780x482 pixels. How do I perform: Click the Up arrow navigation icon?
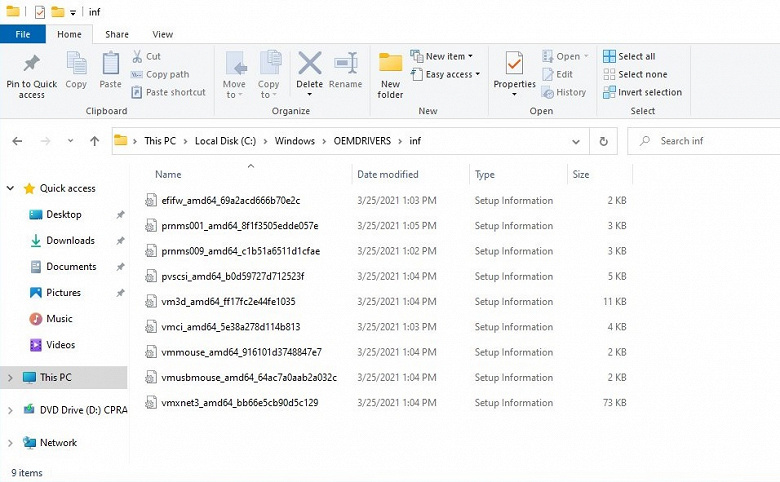point(94,141)
